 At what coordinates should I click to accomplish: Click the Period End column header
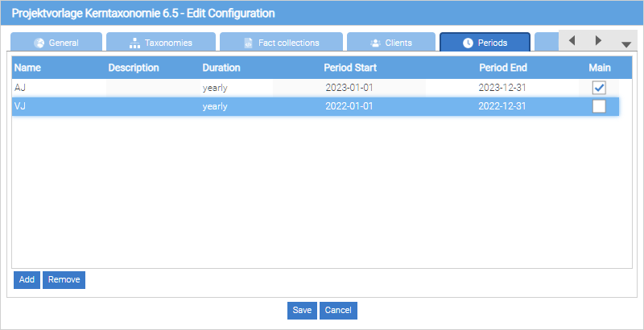point(502,68)
